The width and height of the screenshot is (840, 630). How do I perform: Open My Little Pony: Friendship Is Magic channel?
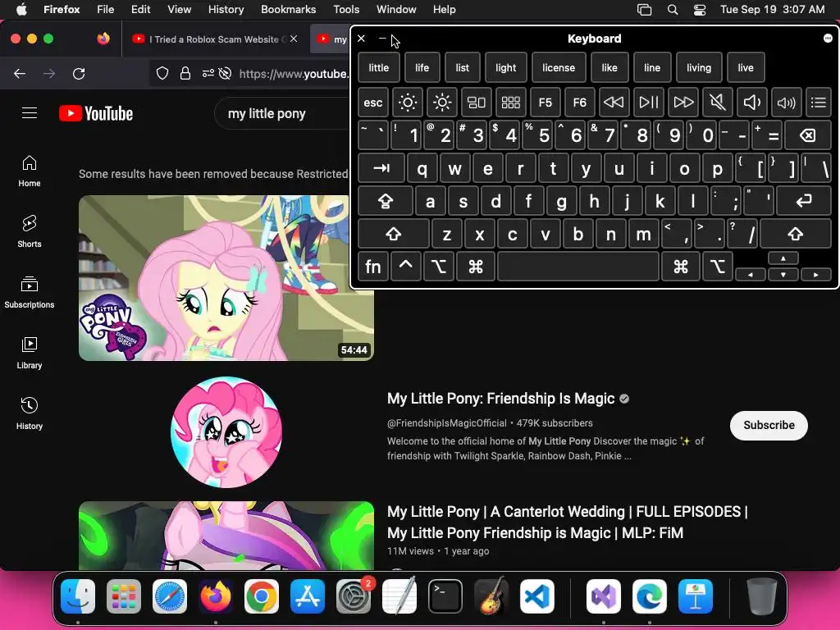[500, 399]
